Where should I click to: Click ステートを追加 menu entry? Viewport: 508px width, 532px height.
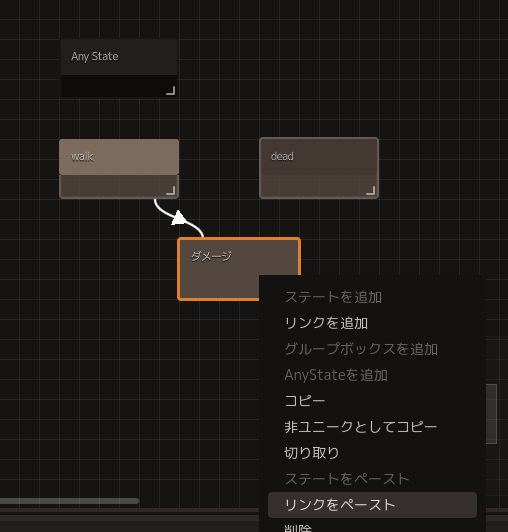click(372, 297)
